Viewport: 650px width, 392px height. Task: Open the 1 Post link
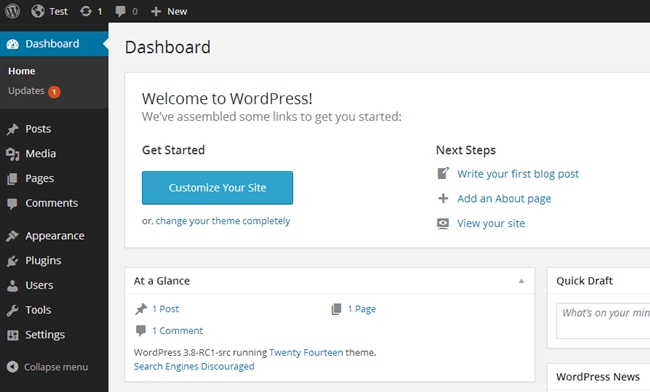(x=165, y=309)
